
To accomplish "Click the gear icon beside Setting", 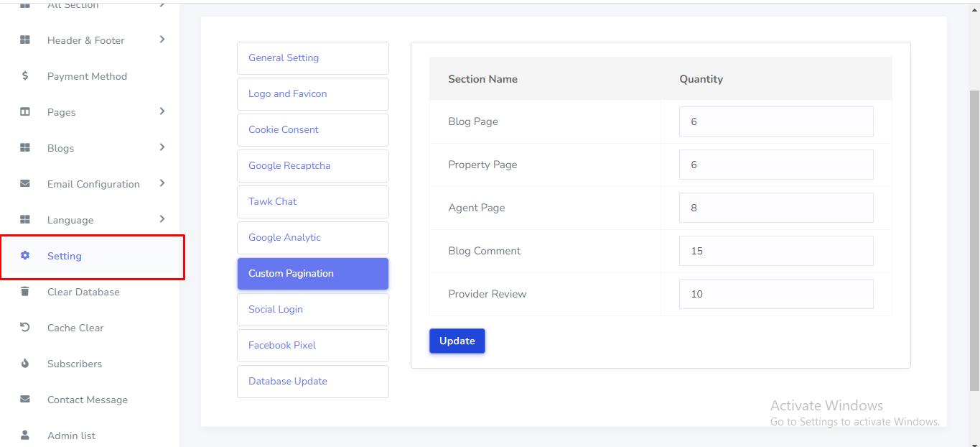I will coord(25,256).
